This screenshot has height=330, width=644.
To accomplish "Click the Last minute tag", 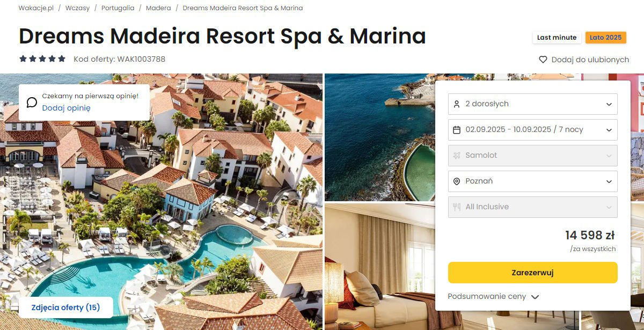I will 557,38.
